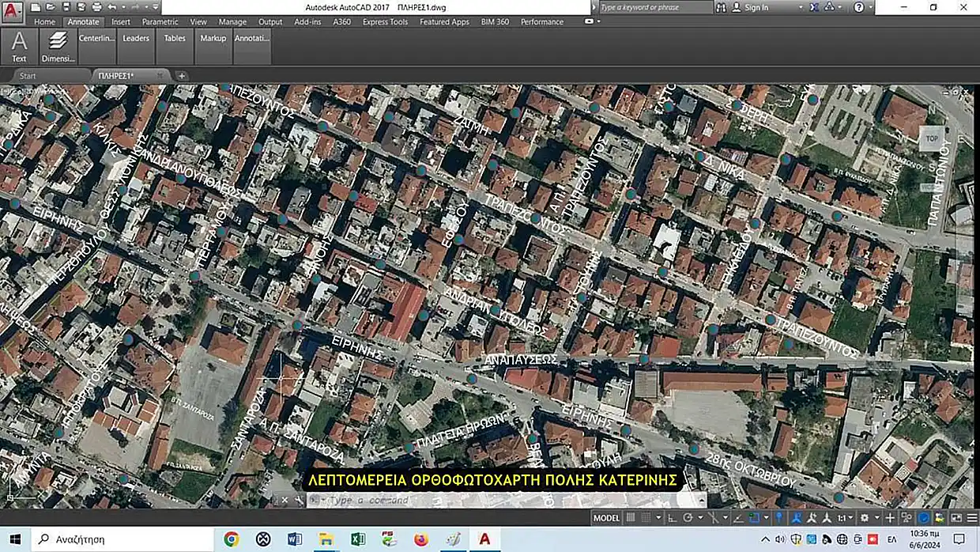This screenshot has width=980, height=552.
Task: Click the Save icon in Quick Access toolbar
Action: 65,7
